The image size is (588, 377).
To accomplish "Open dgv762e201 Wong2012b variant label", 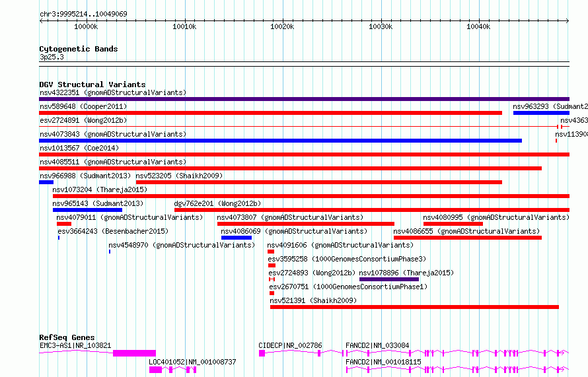I will pos(217,203).
